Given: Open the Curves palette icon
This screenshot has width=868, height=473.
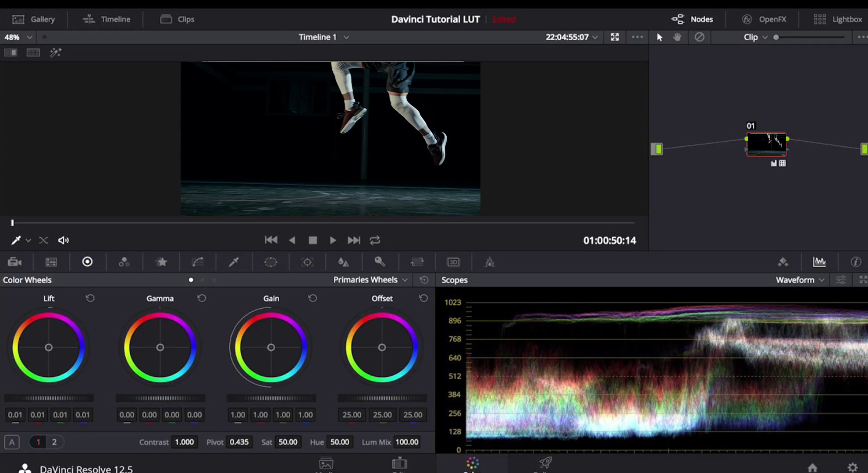Looking at the screenshot, I should [x=198, y=262].
